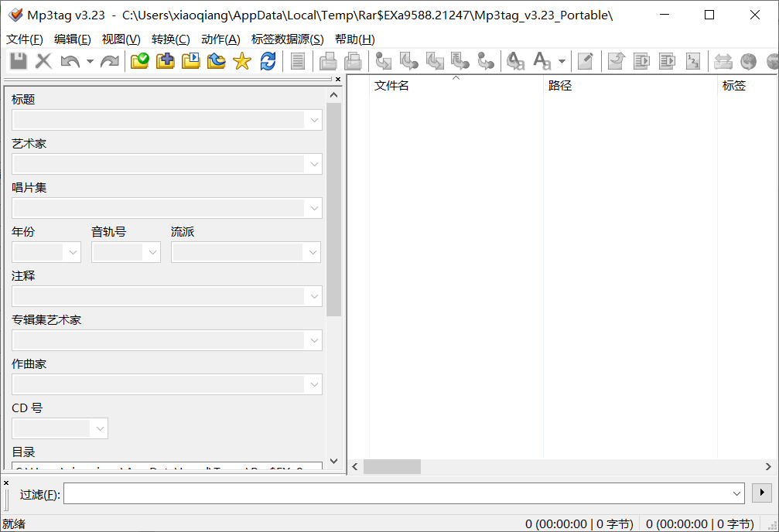779x532 pixels.
Task: Refresh the file list with the reload icon
Action: tap(268, 61)
